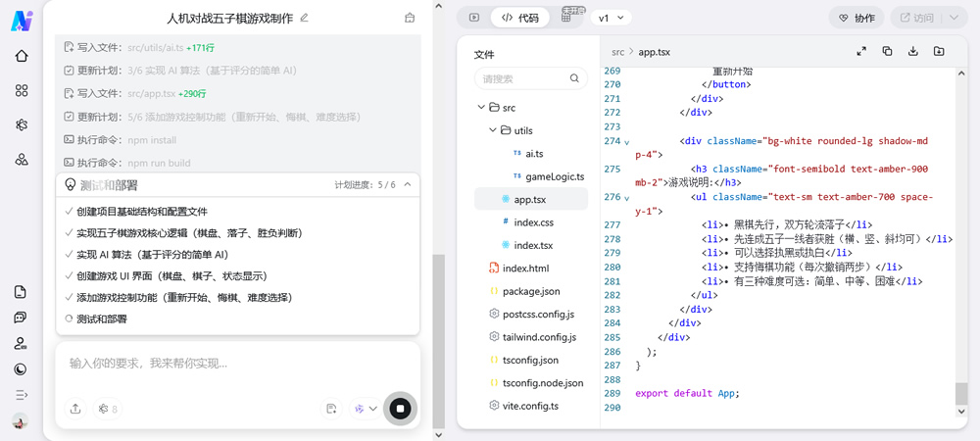Toggle dark mode moon icon in sidebar
Viewport: 980px width, 441px height.
(21, 369)
